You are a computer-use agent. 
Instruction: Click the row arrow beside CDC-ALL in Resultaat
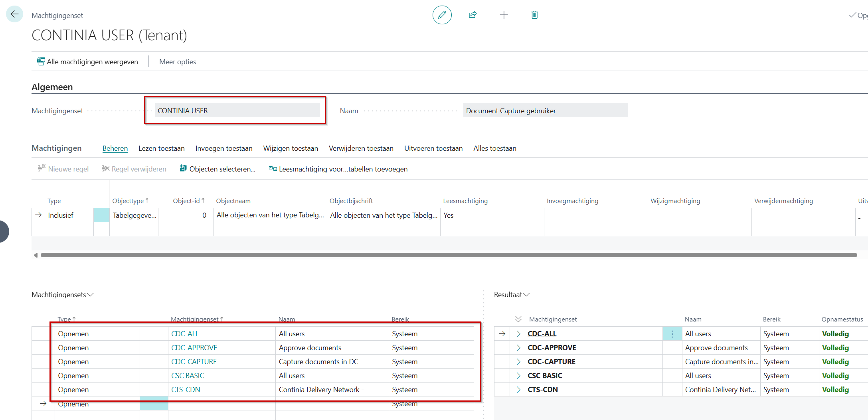pos(502,334)
